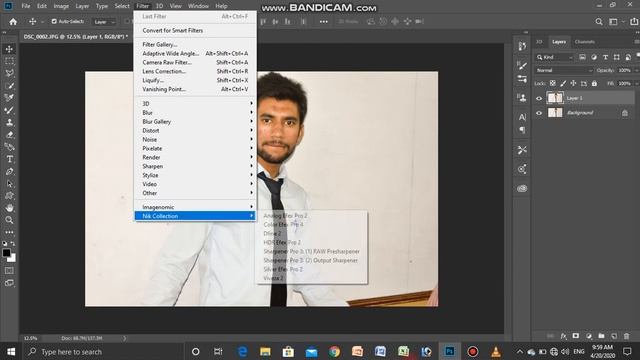Screen dimensions: 640x360
Task: Lock layer position icon
Action: tap(573, 83)
